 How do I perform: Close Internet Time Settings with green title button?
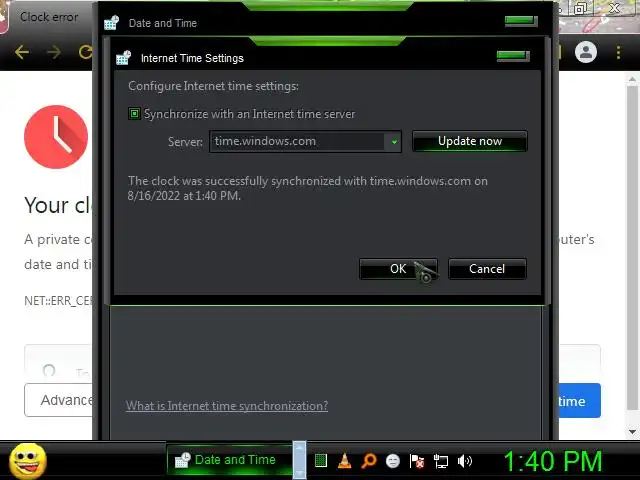click(513, 56)
